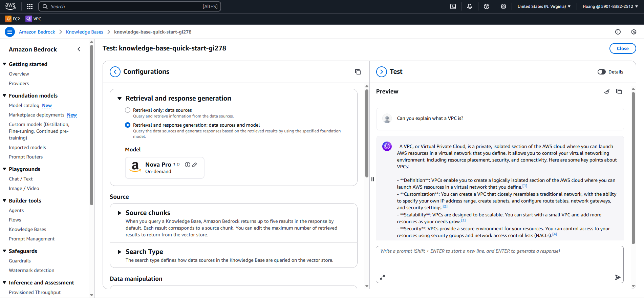The width and height of the screenshot is (644, 298).
Task: Open citation [1] in the response
Action: click(525, 186)
